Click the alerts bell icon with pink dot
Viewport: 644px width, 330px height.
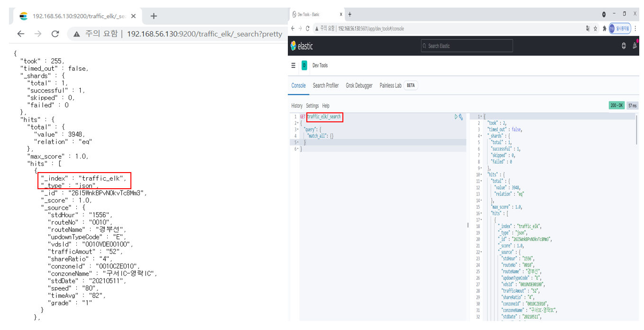(x=635, y=46)
